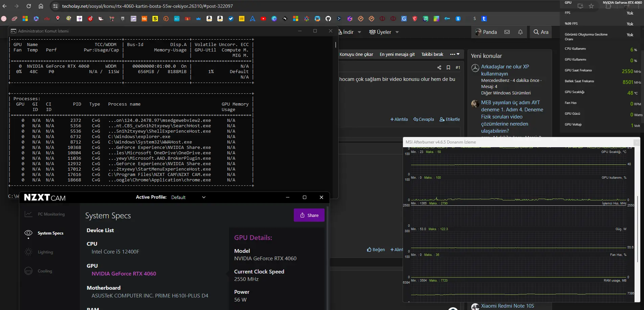Open the 'Diğer Windows Sürümleri' forum link
Image resolution: width=644 pixels, height=310 pixels.
pos(506,93)
